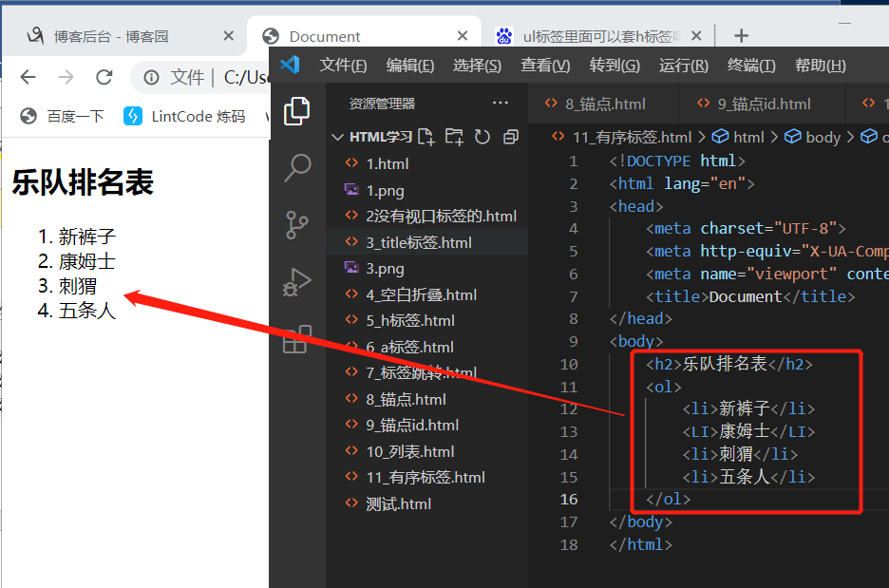Viewport: 889px width, 588px height.
Task: Open the 查看(V) menu
Action: tap(545, 66)
